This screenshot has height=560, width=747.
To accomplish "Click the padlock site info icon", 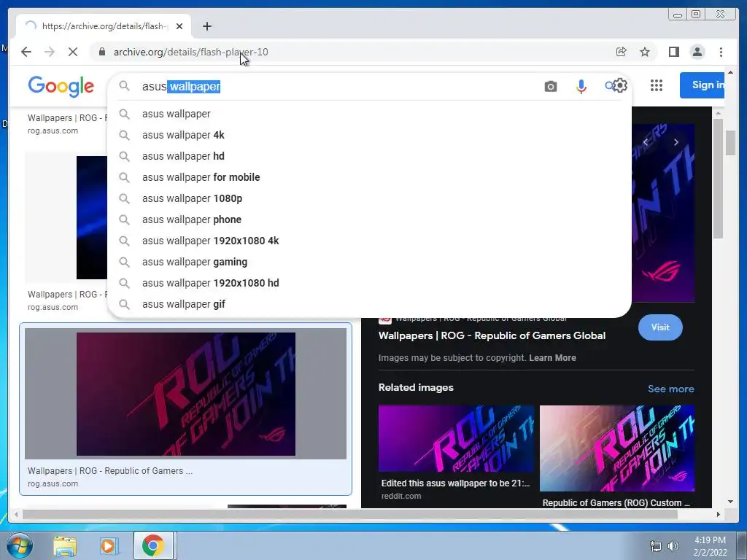I will pyautogui.click(x=101, y=52).
